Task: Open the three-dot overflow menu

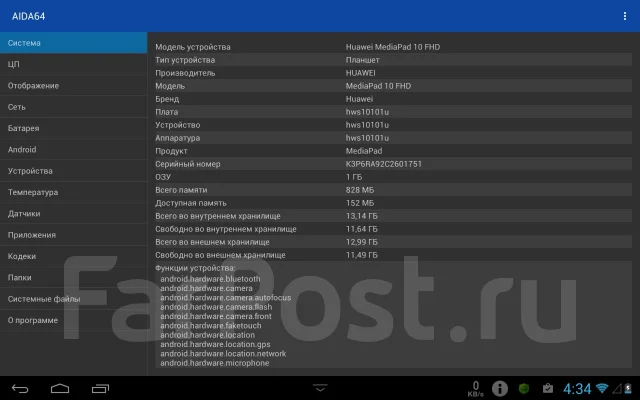Action: tap(624, 16)
